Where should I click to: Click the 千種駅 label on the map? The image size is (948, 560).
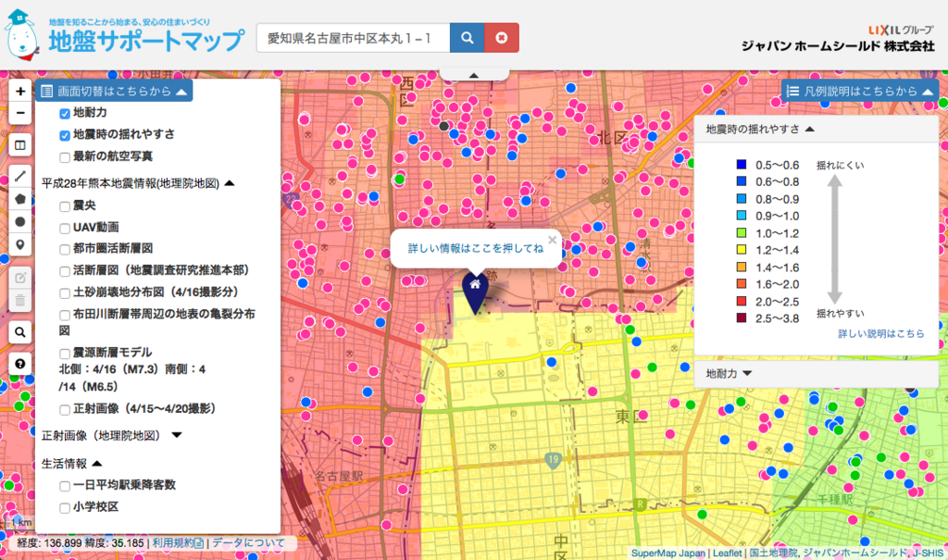[835, 500]
